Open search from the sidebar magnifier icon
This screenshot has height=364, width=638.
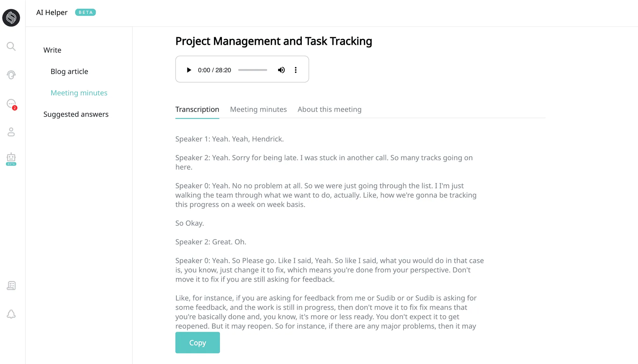click(x=11, y=46)
